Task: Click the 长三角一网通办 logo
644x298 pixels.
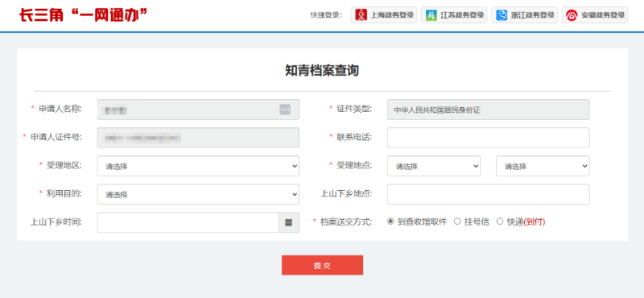Action: [83, 14]
